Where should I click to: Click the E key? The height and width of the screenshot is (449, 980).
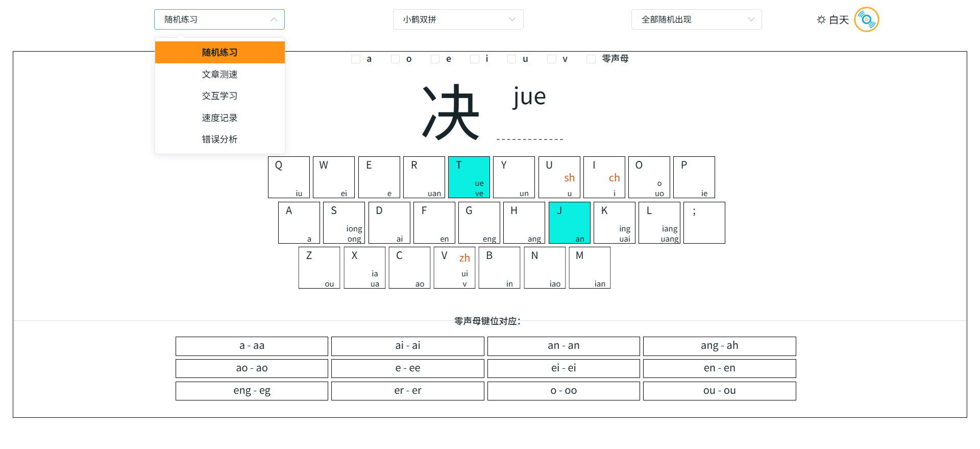[x=379, y=177]
